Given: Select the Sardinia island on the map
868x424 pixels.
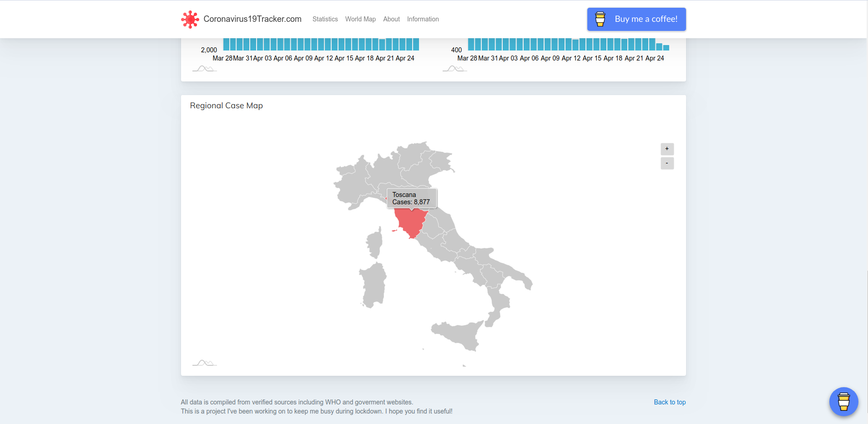Looking at the screenshot, I should pos(373,285).
